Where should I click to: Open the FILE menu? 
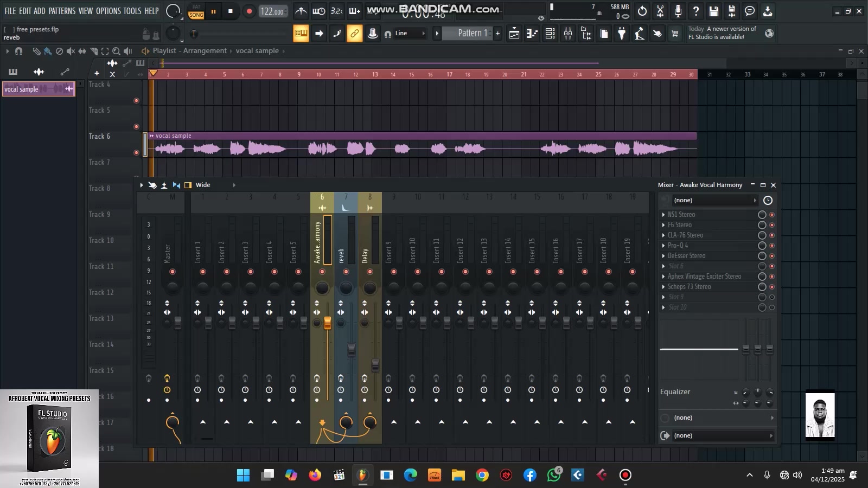[x=10, y=11]
